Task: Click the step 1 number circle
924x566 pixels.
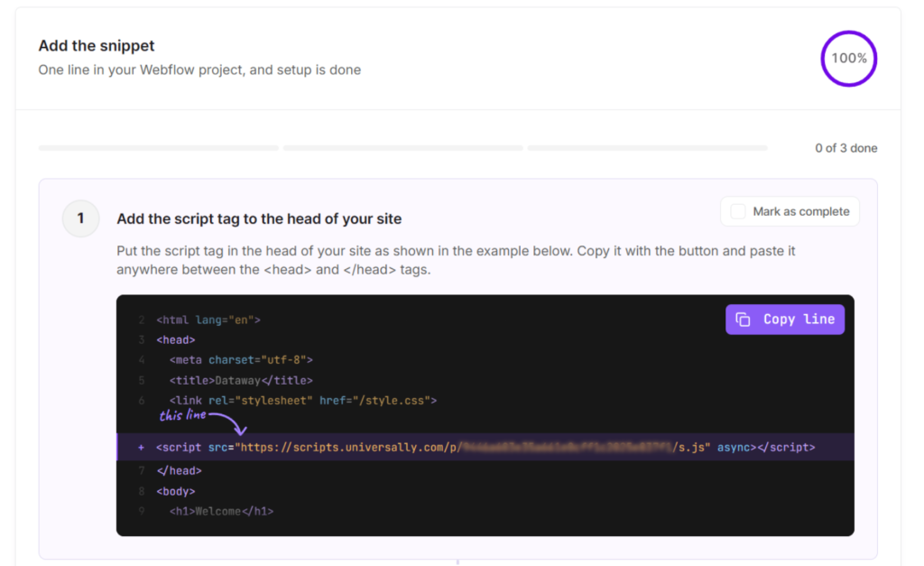Action: pyautogui.click(x=80, y=218)
